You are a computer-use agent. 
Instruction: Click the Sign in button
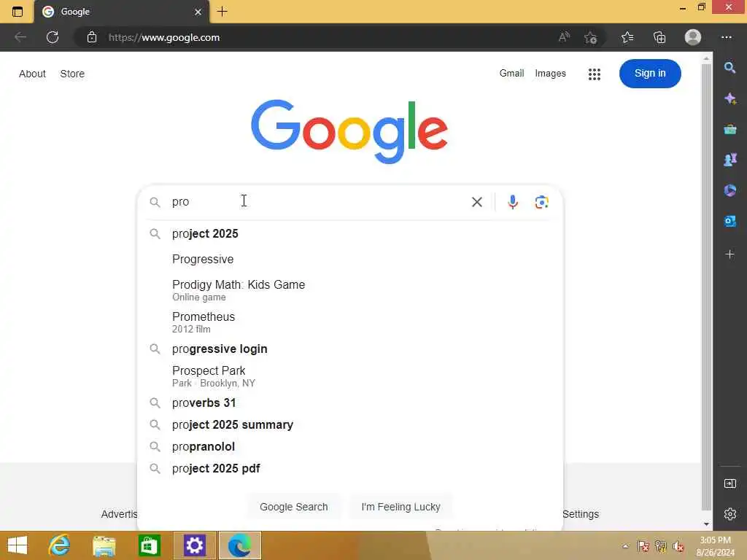click(650, 74)
